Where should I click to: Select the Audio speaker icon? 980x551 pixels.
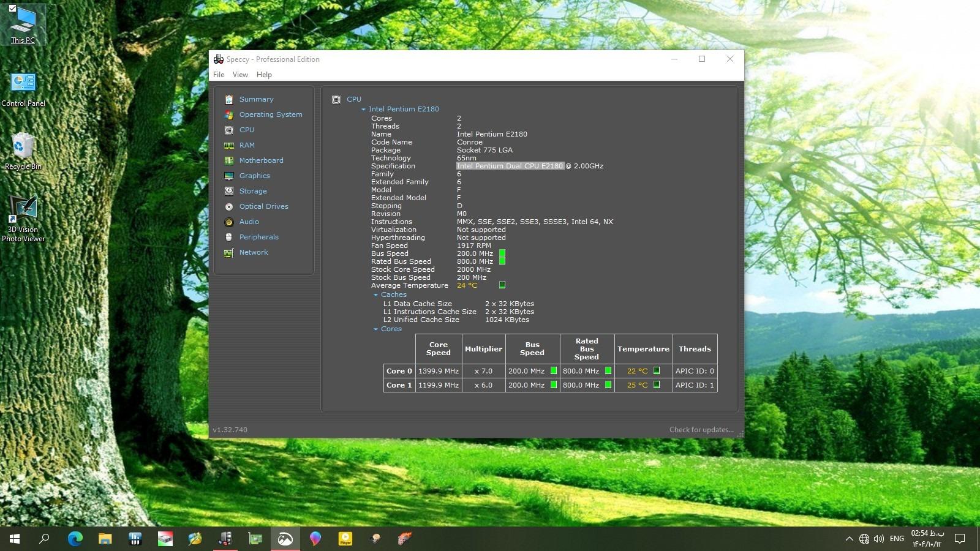click(229, 222)
